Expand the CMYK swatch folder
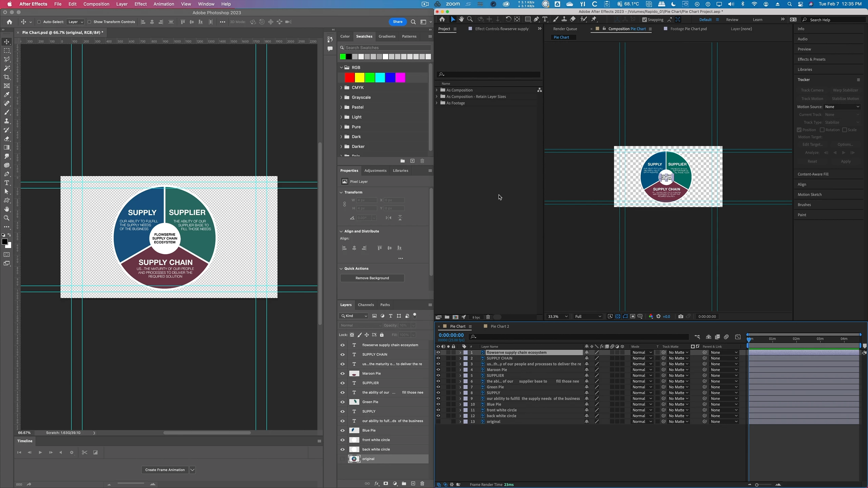The width and height of the screenshot is (868, 488). (341, 87)
